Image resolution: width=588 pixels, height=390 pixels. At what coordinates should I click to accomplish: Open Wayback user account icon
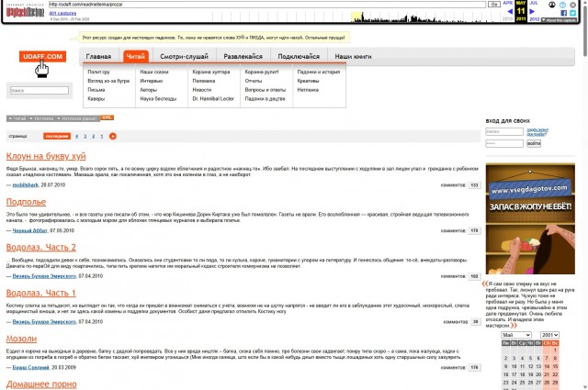coord(552,5)
